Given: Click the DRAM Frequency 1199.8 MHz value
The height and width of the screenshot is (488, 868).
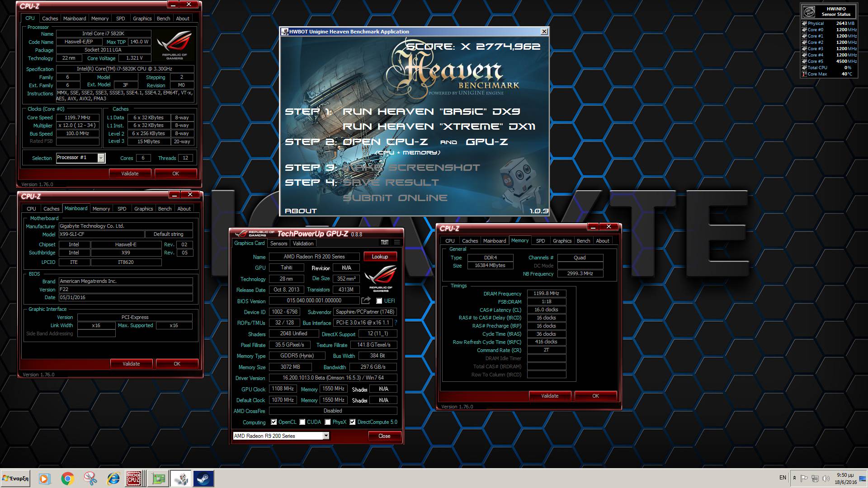Looking at the screenshot, I should pyautogui.click(x=546, y=294).
